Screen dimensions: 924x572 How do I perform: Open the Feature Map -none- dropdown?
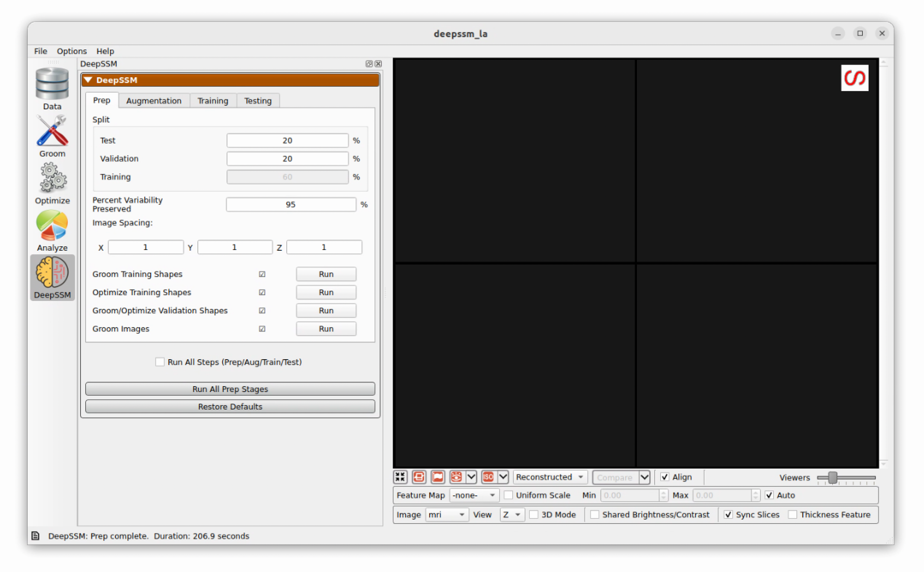click(474, 495)
